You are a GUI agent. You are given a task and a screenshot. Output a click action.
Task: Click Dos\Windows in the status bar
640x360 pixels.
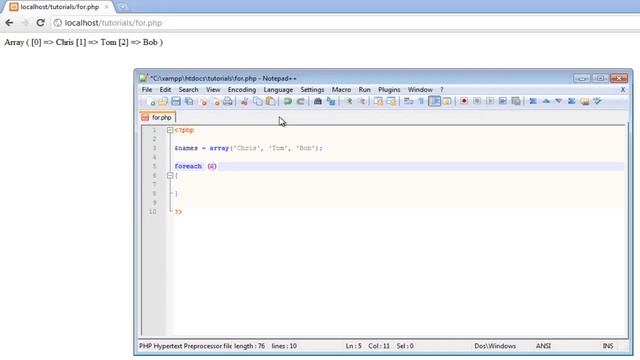pyautogui.click(x=495, y=346)
